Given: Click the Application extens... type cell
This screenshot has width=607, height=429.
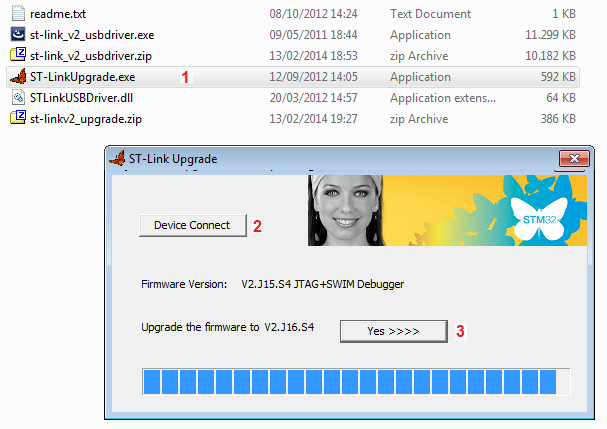Looking at the screenshot, I should pos(443,98).
